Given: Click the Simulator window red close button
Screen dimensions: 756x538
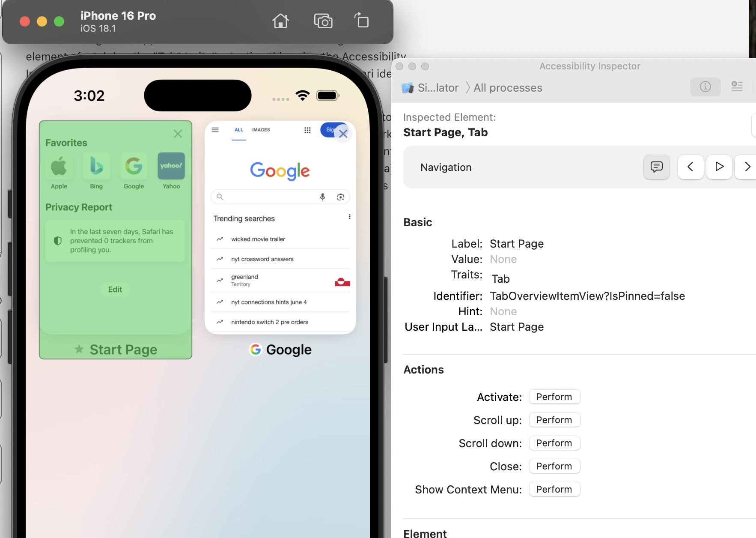Looking at the screenshot, I should click(25, 21).
